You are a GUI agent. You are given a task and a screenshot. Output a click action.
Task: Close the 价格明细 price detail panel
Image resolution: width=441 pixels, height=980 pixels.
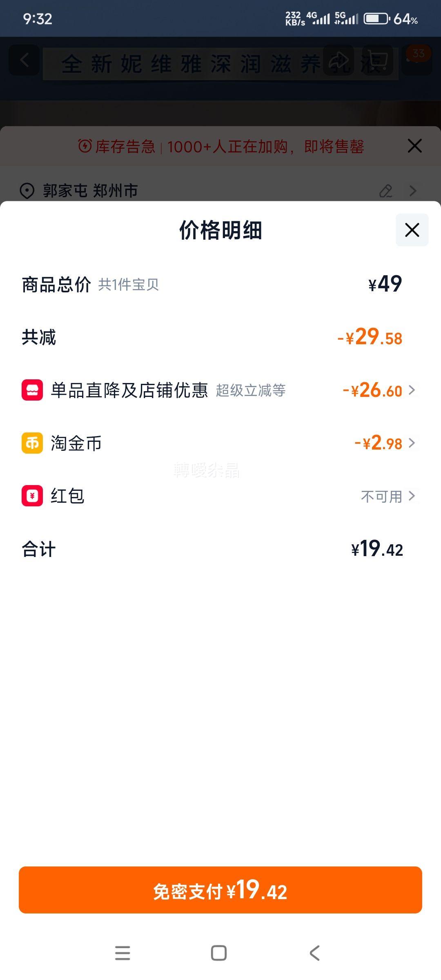(412, 230)
